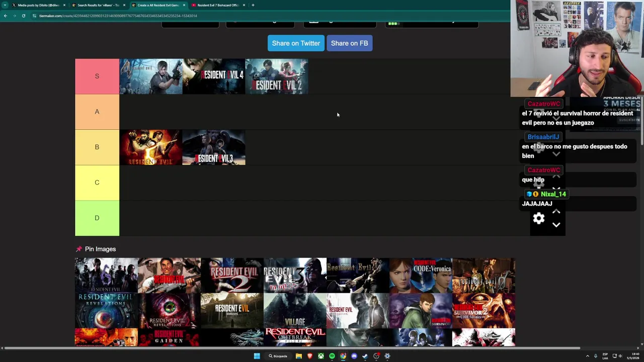The image size is (644, 362).
Task: Pick the Resident Evil Revelations cover image
Action: [x=106, y=311]
